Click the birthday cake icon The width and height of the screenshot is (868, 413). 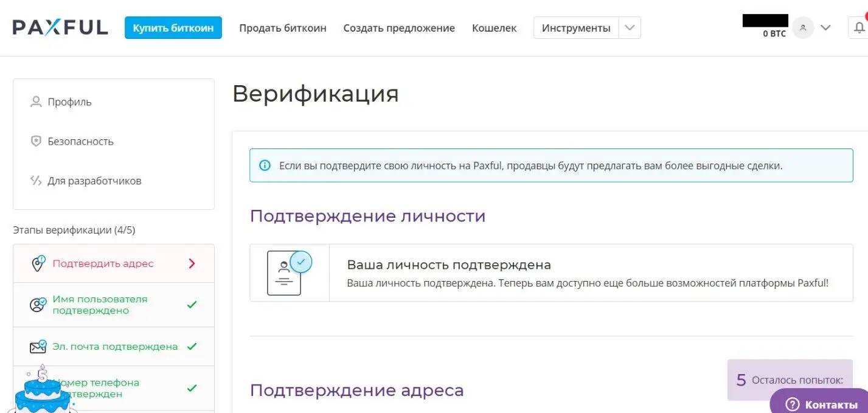tap(43, 390)
